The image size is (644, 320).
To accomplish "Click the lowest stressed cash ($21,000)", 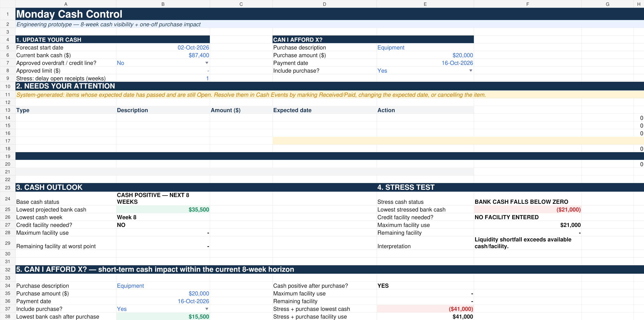I will pos(568,210).
